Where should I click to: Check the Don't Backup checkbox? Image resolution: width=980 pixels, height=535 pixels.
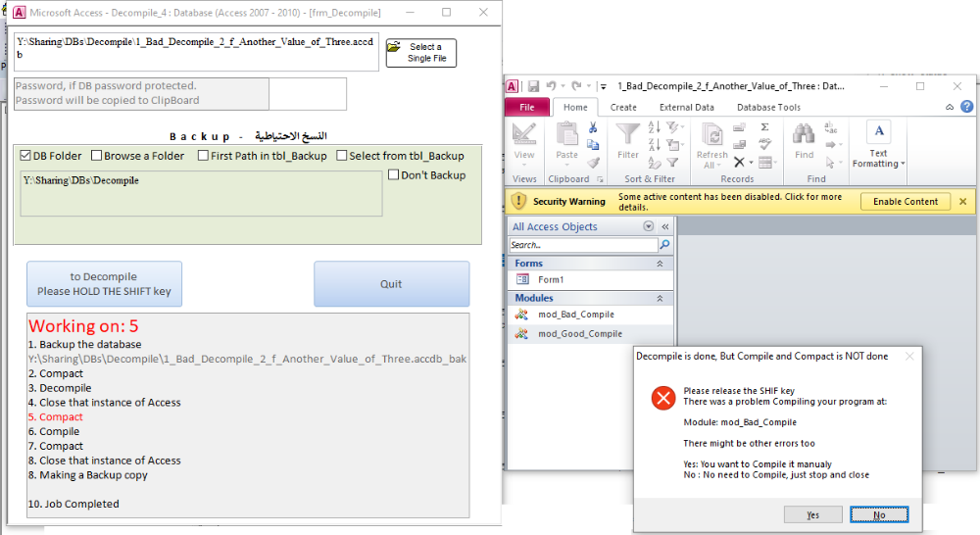pos(393,174)
